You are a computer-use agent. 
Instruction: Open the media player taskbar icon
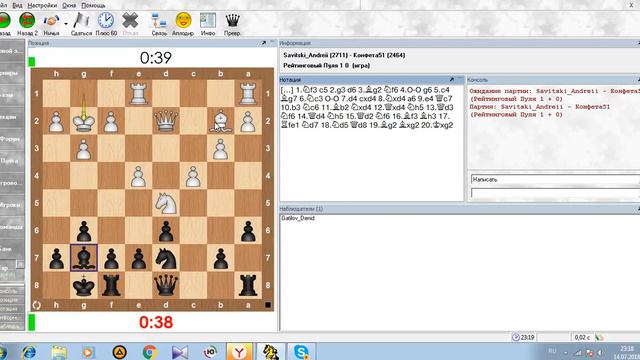coord(89,352)
